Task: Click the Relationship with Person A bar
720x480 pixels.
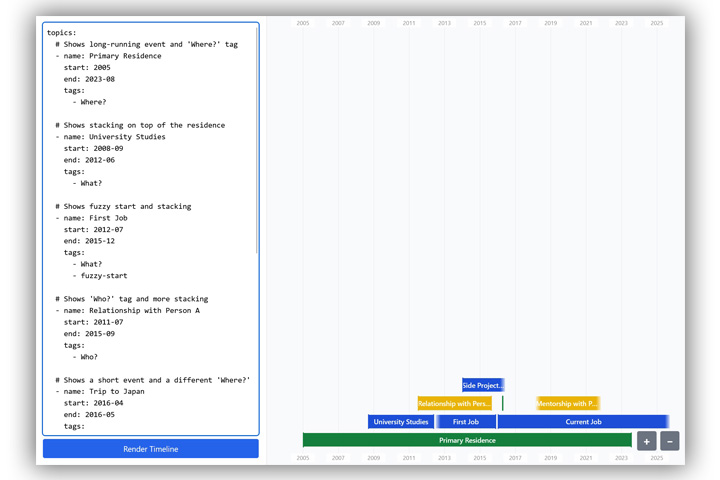Action: [454, 404]
